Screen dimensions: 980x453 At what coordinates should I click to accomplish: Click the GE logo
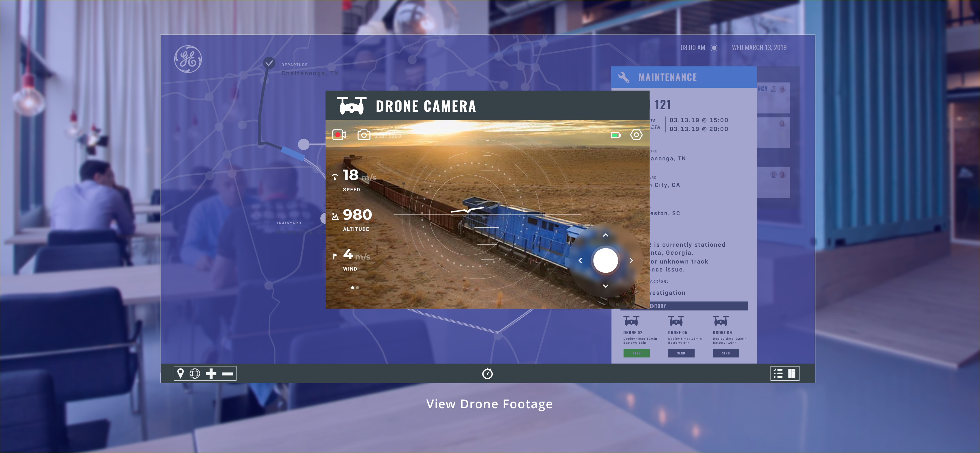coord(188,59)
